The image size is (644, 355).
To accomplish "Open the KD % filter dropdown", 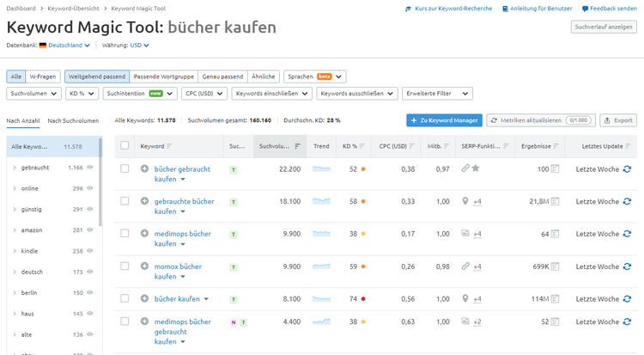I will (82, 94).
